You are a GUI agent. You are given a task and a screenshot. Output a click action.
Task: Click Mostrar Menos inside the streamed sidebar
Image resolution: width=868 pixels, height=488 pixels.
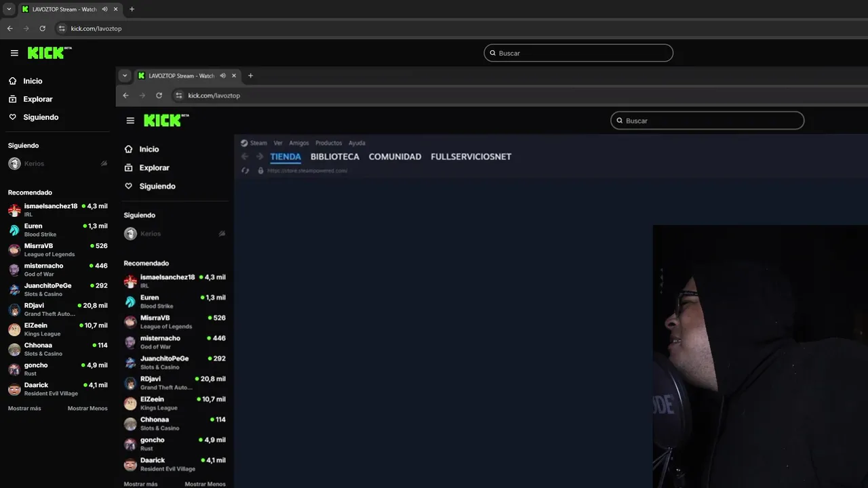pos(205,484)
